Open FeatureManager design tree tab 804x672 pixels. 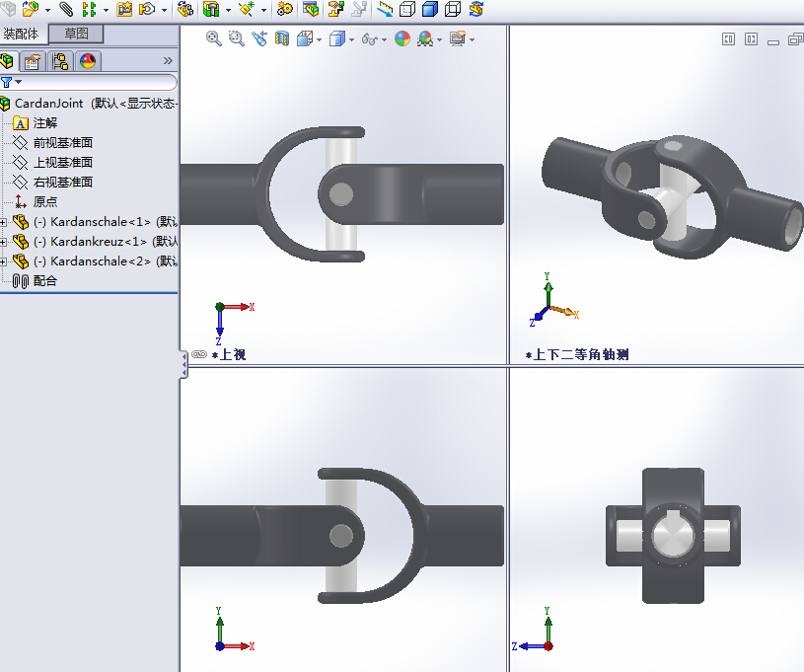[x=8, y=61]
